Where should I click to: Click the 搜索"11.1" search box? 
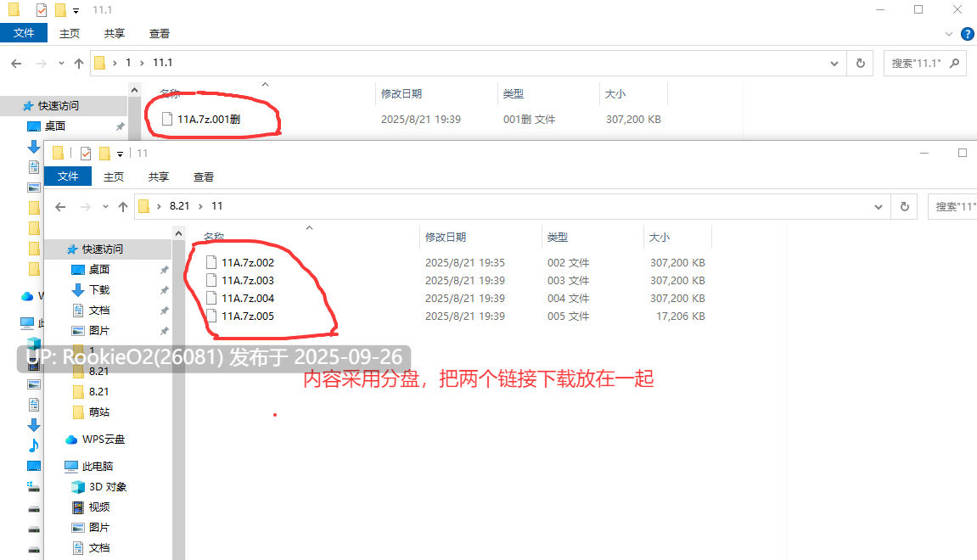tap(925, 64)
